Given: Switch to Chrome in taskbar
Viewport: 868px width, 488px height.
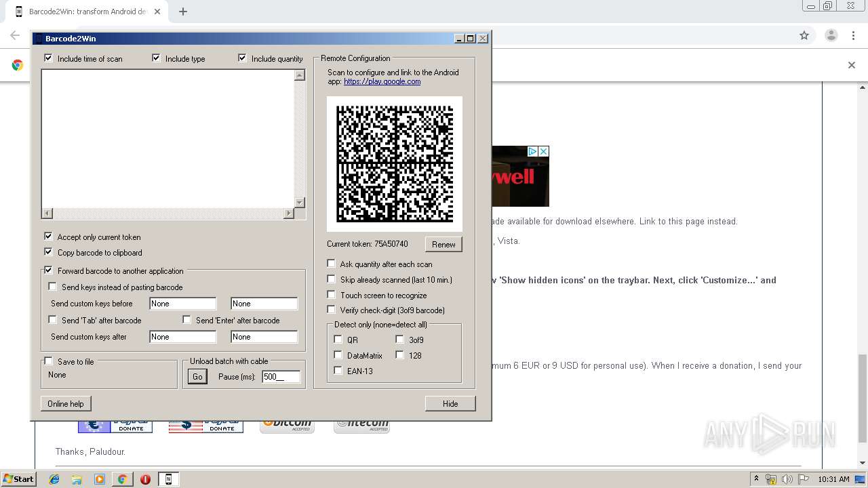Looking at the screenshot, I should point(122,479).
